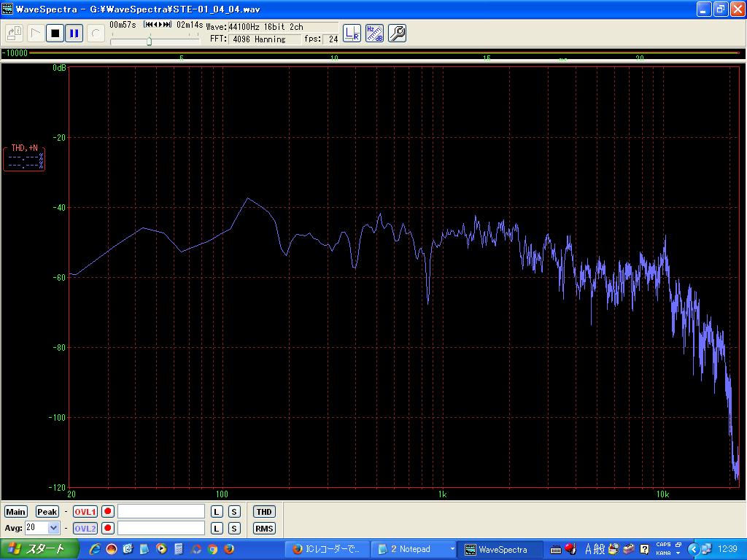Click the greyed-out record circle button
Viewport: 747px width, 560px height.
tap(96, 34)
